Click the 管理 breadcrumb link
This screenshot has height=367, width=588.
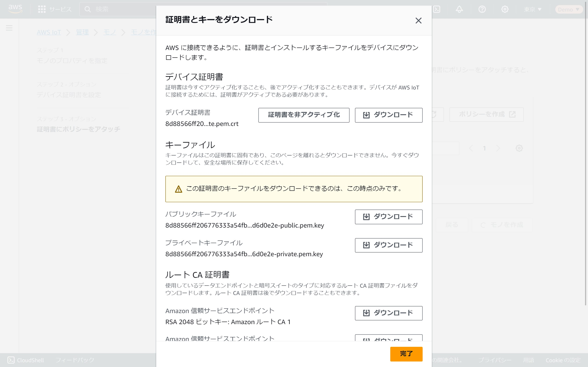(82, 32)
